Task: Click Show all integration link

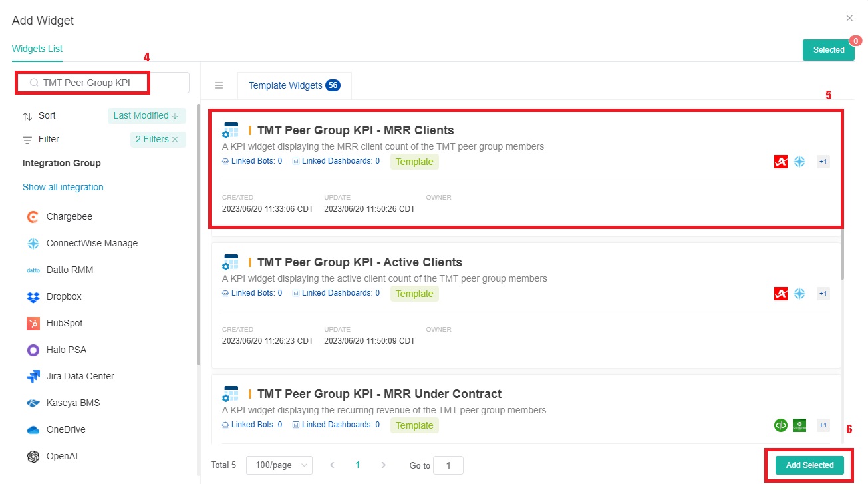Action: (63, 188)
